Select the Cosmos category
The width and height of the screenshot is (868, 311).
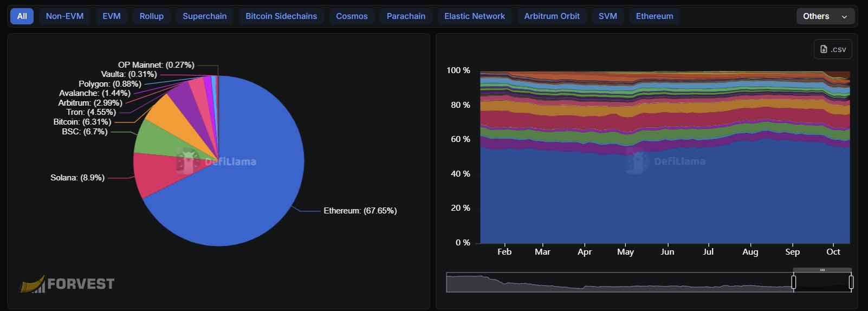click(352, 16)
